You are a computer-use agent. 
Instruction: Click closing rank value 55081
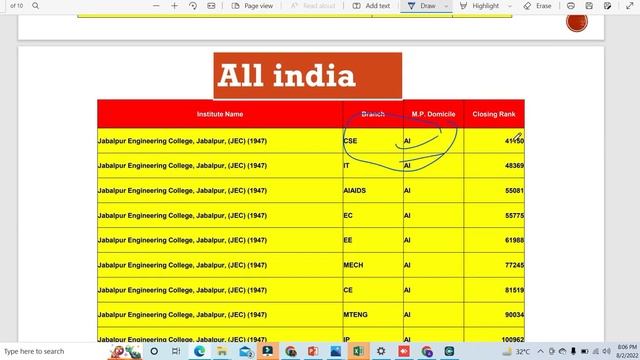pyautogui.click(x=514, y=191)
